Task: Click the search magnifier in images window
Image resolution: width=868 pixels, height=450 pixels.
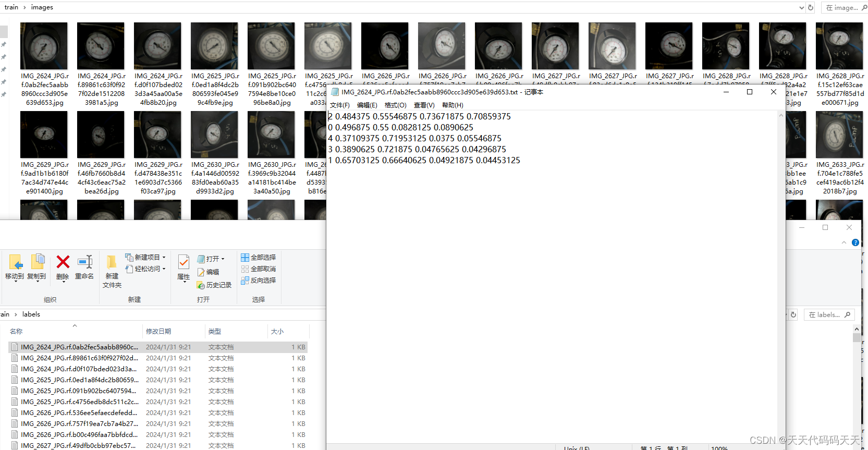Action: pyautogui.click(x=864, y=7)
